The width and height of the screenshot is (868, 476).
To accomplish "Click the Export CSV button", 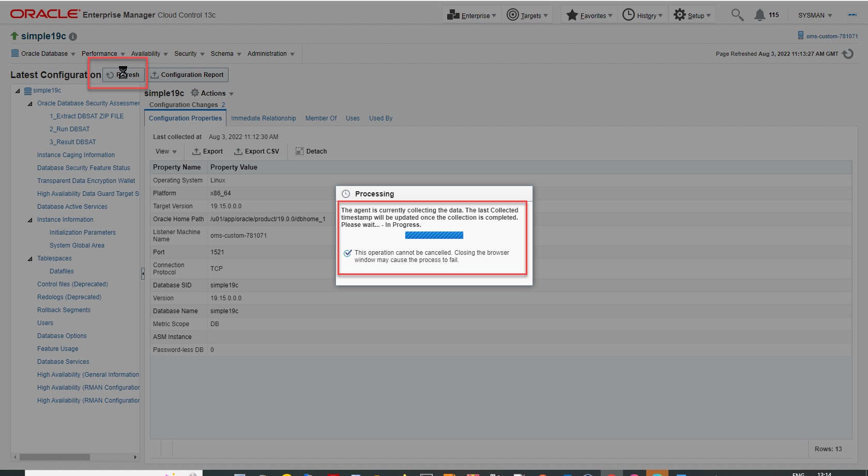I will pos(256,151).
